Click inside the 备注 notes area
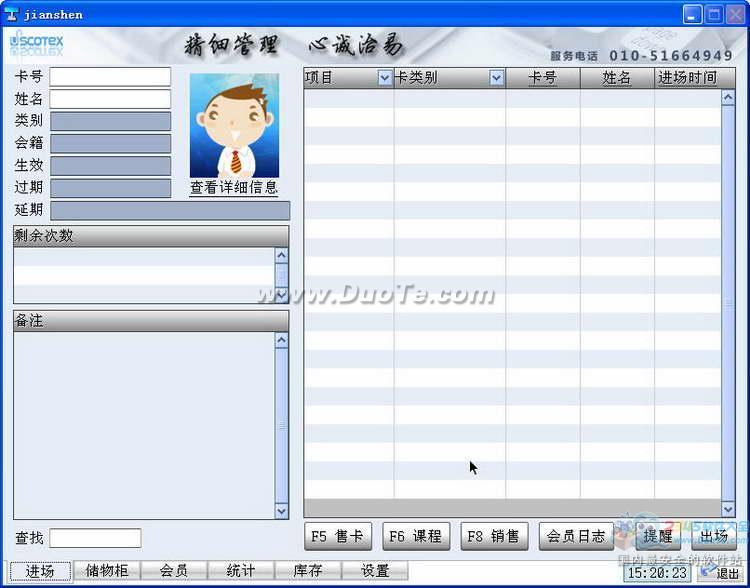This screenshot has width=750, height=588. (144, 425)
